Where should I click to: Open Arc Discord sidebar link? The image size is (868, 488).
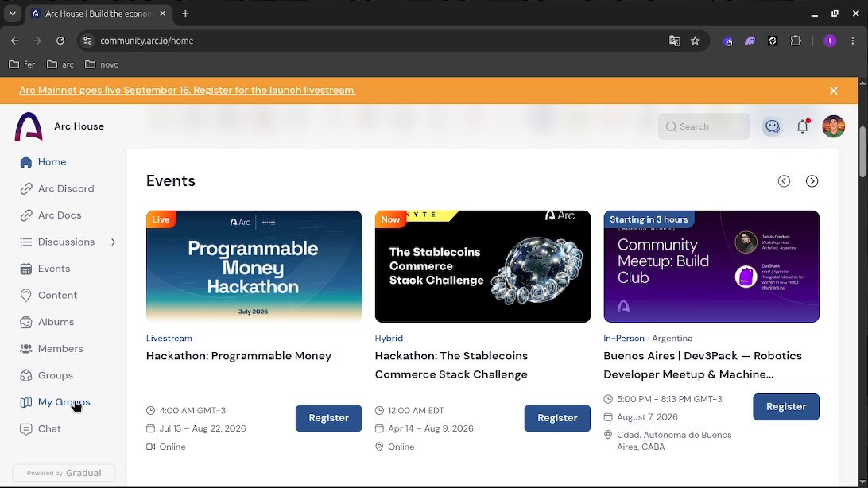(x=57, y=188)
